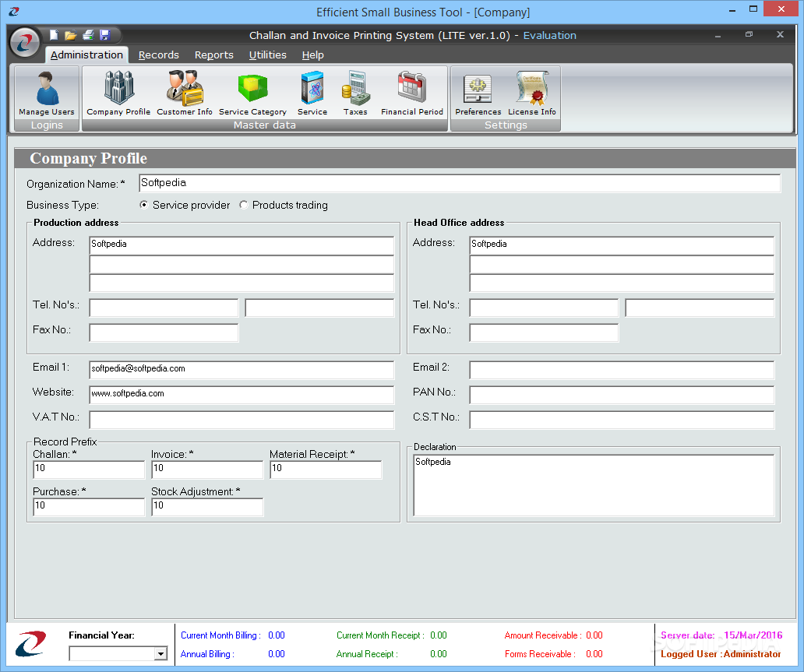This screenshot has height=672, width=804.
Task: Click the Production Fax No. field
Action: 164,332
